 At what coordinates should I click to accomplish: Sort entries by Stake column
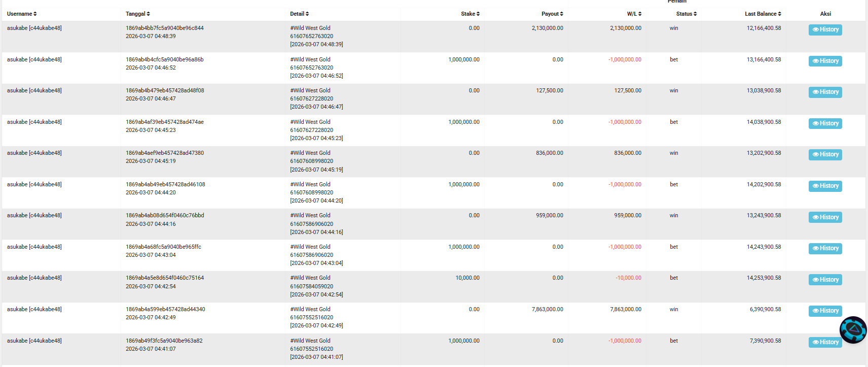coord(470,14)
